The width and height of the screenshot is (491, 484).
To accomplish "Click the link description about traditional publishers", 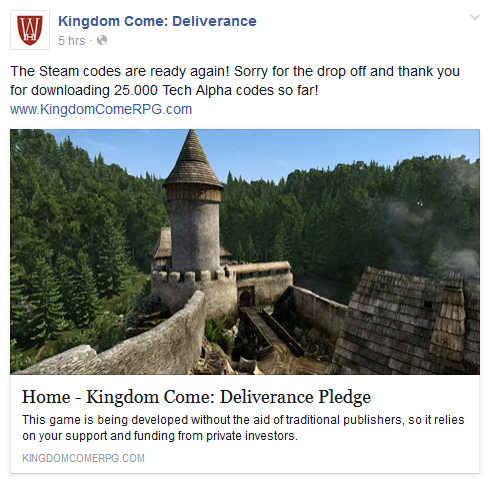I will (243, 428).
